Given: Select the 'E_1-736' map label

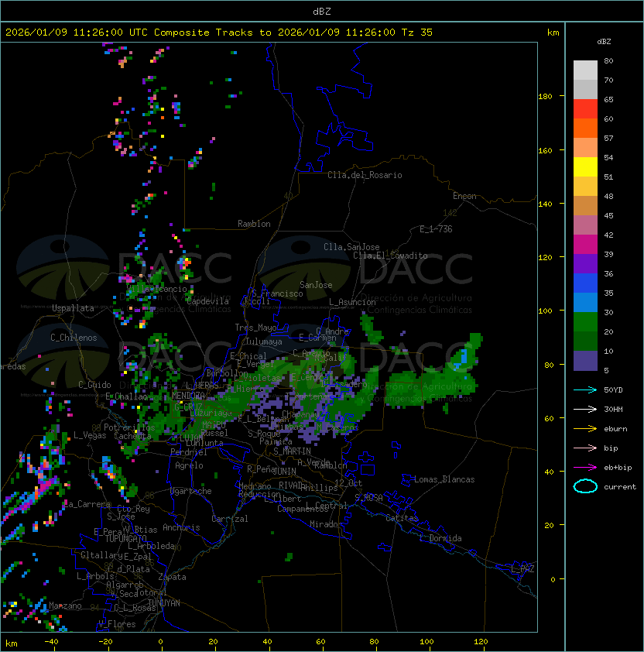Looking at the screenshot, I should click(436, 229).
